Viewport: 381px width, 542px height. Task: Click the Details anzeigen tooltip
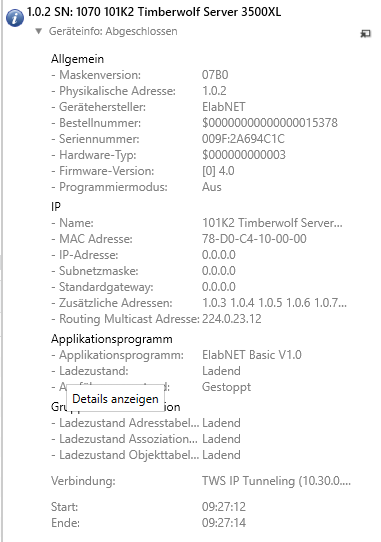[115, 399]
